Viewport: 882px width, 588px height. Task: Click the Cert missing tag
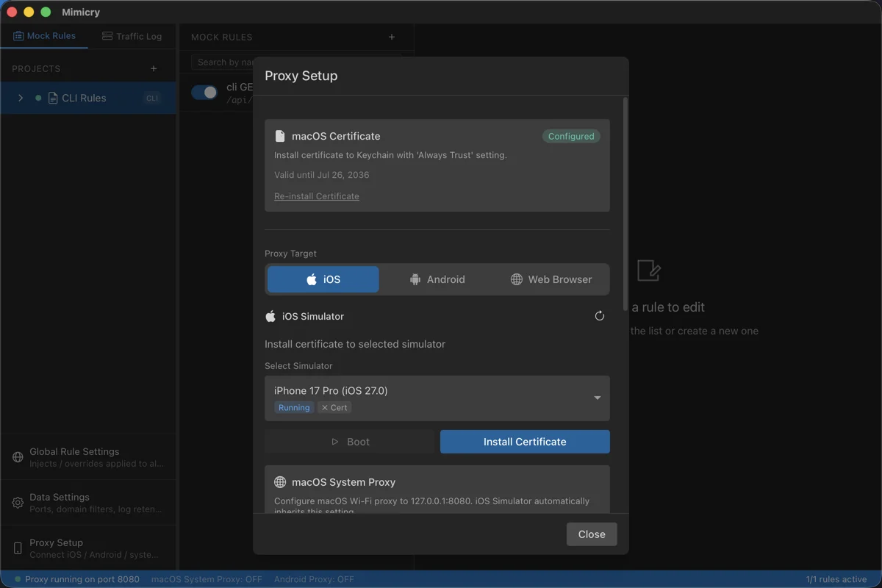coord(334,407)
